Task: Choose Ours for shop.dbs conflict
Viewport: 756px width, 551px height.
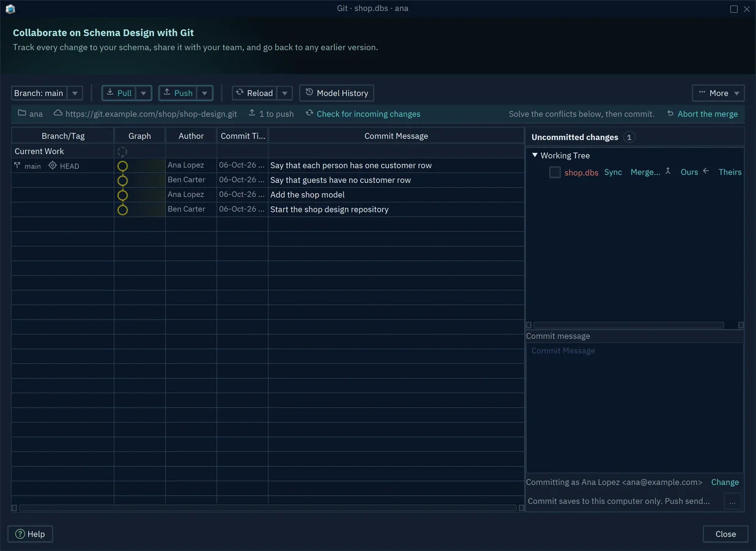Action: (x=689, y=172)
